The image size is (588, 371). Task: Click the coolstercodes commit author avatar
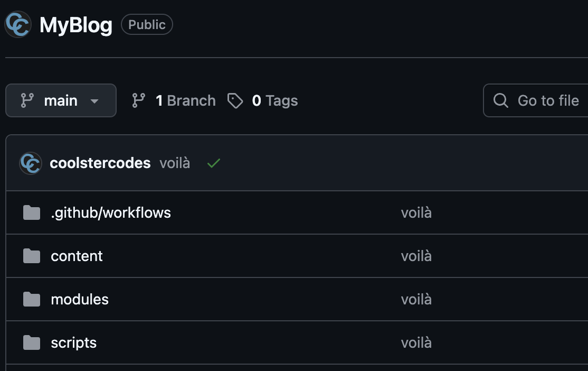[x=31, y=163]
